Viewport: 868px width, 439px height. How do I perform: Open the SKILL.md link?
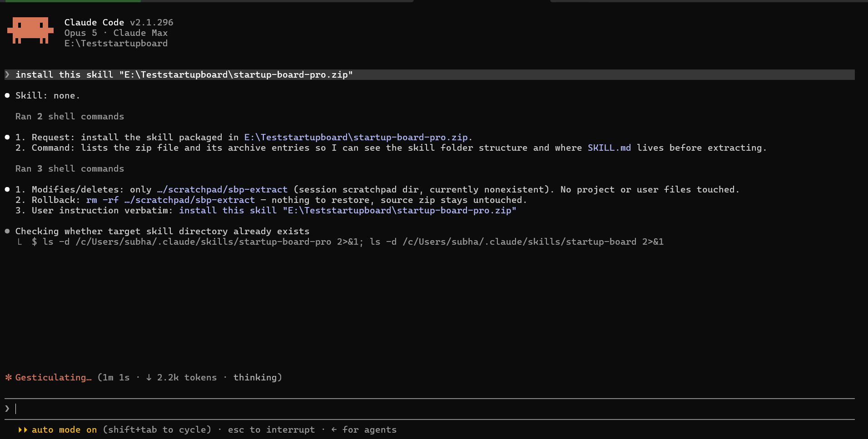tap(609, 148)
